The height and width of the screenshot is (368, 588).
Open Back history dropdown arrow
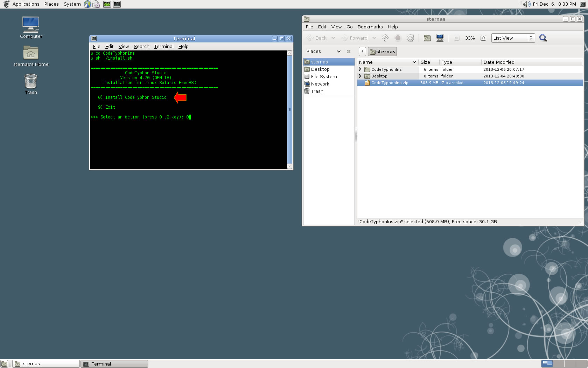pos(333,38)
